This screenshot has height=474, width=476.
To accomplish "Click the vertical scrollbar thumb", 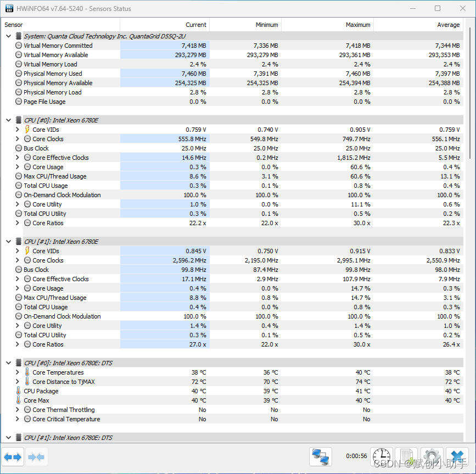I will point(470,94).
